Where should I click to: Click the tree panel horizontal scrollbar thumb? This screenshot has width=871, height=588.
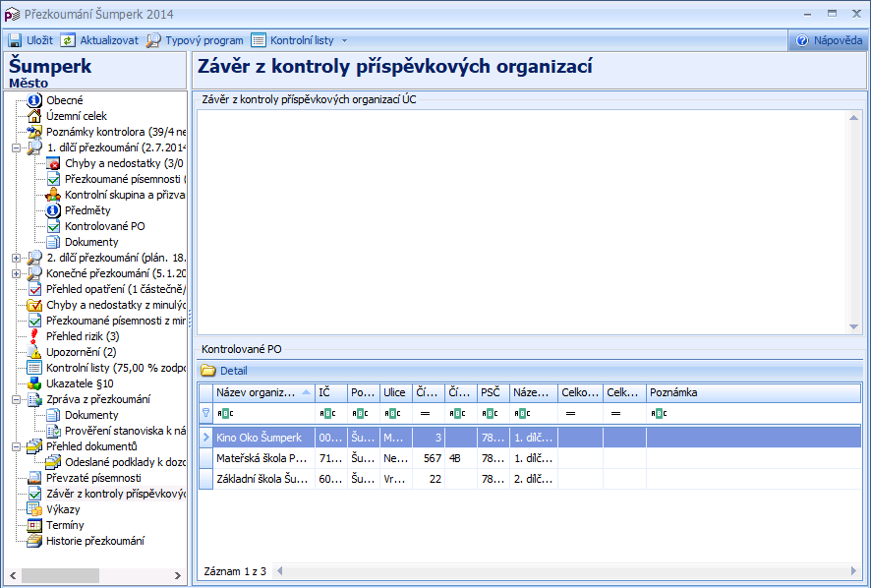61,575
